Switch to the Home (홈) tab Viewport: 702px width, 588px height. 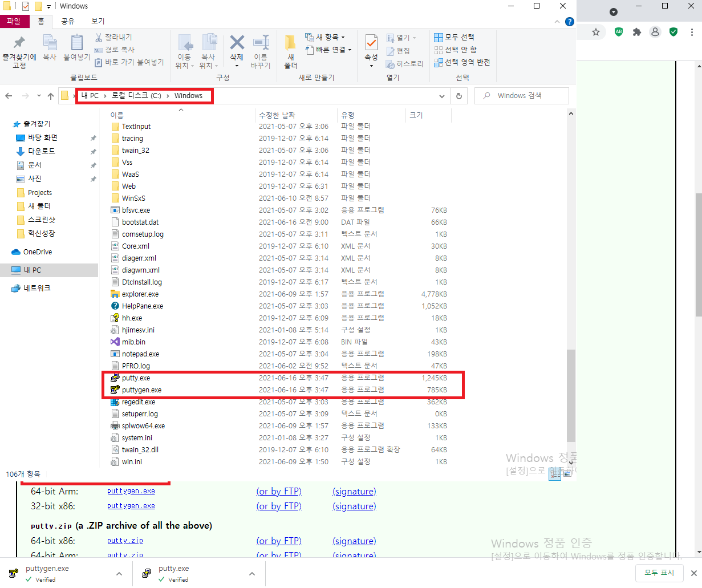pos(41,21)
